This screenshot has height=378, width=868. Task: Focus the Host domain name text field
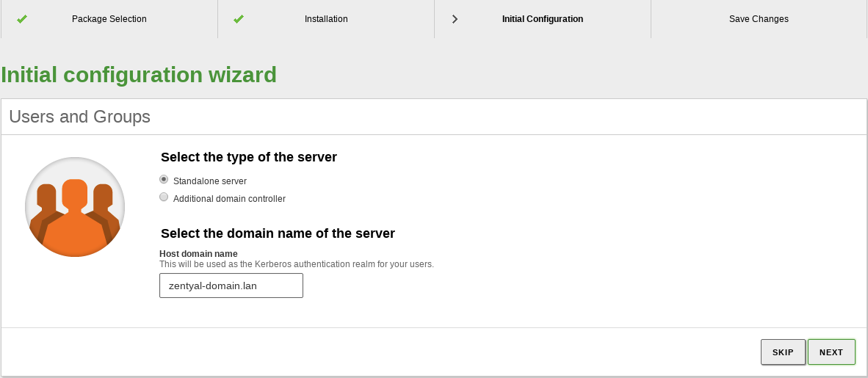231,286
